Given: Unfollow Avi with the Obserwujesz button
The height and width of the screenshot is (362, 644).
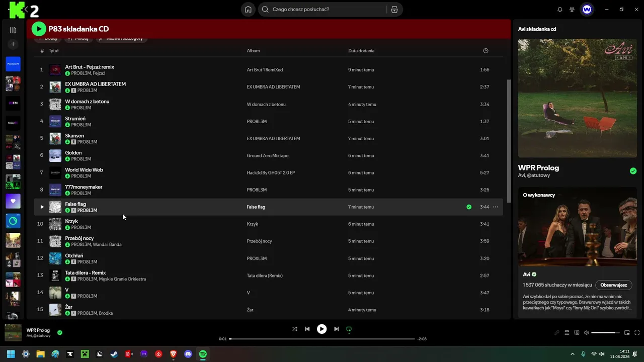Looking at the screenshot, I should tap(614, 285).
